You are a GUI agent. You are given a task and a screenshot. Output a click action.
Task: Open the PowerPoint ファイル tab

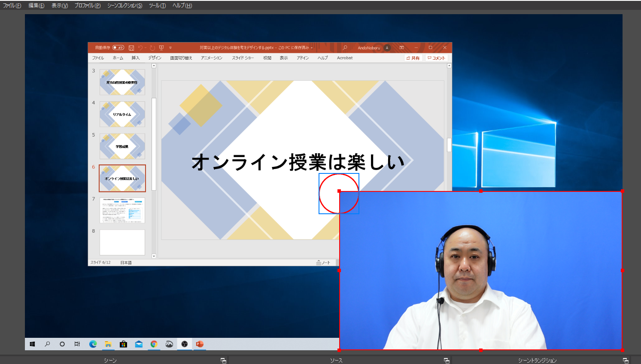[x=98, y=58]
